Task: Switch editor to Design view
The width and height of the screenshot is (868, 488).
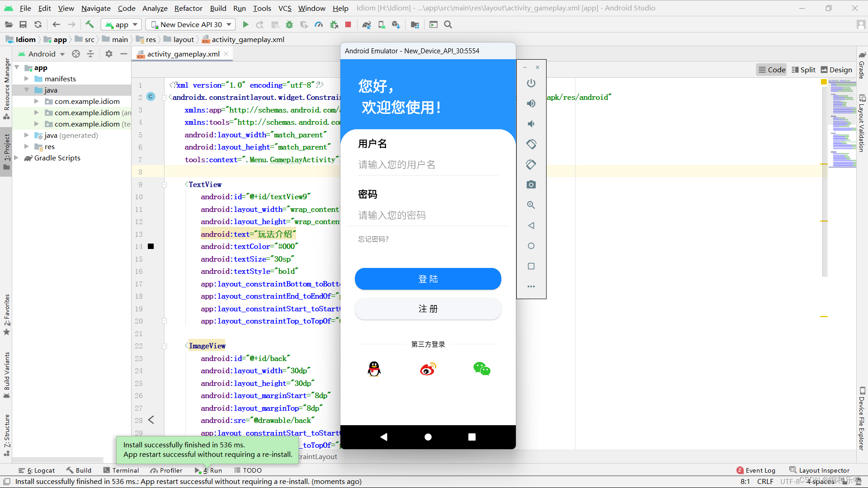Action: [836, 70]
